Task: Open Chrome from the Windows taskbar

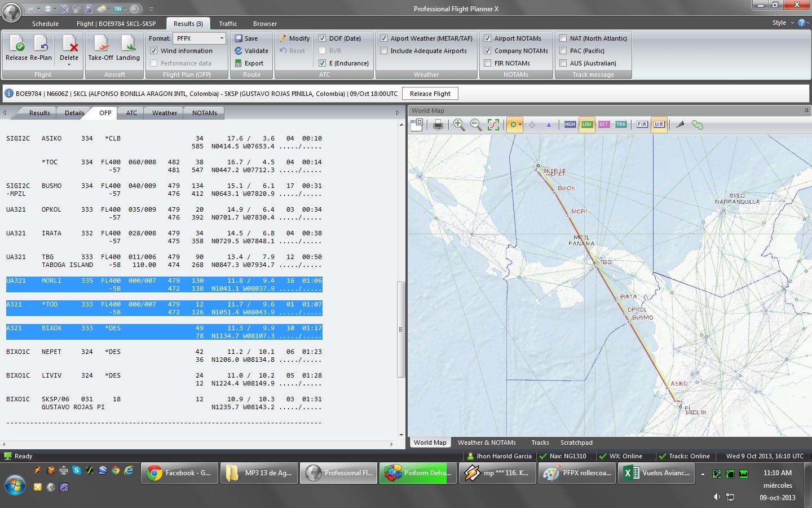Action: tap(116, 470)
